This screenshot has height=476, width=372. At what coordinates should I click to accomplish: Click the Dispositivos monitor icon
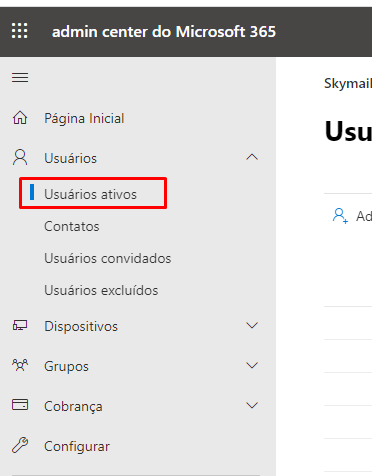click(x=20, y=325)
